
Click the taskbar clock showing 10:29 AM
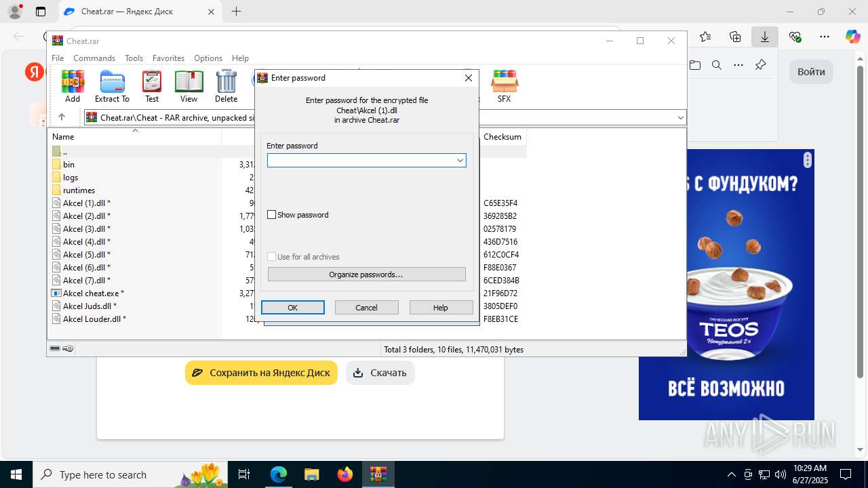pyautogui.click(x=810, y=474)
